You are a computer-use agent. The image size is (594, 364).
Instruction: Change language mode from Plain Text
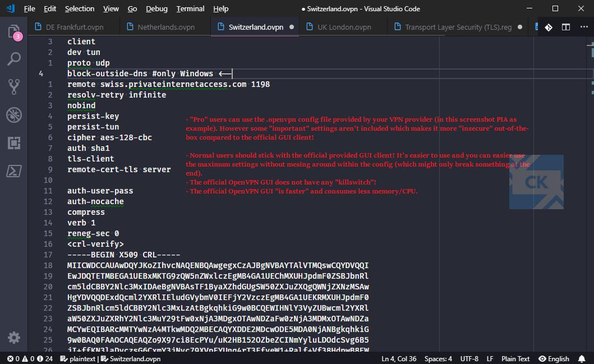(x=515, y=359)
